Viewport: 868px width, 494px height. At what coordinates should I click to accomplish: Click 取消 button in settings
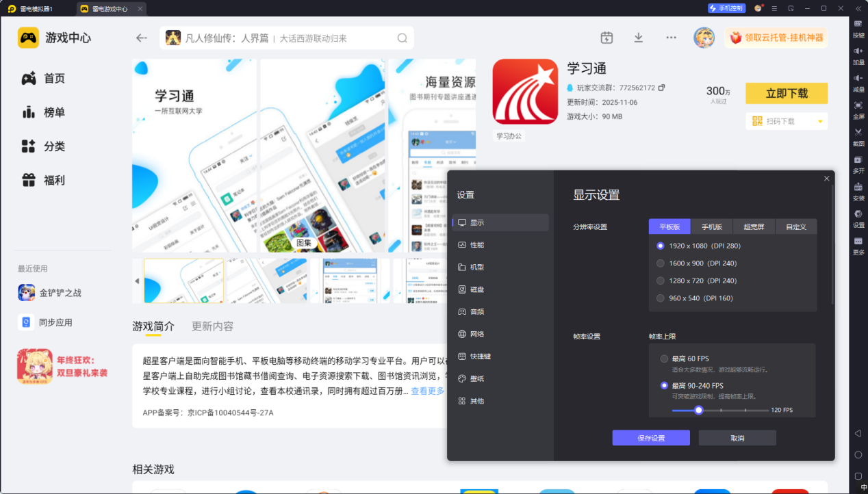point(737,438)
